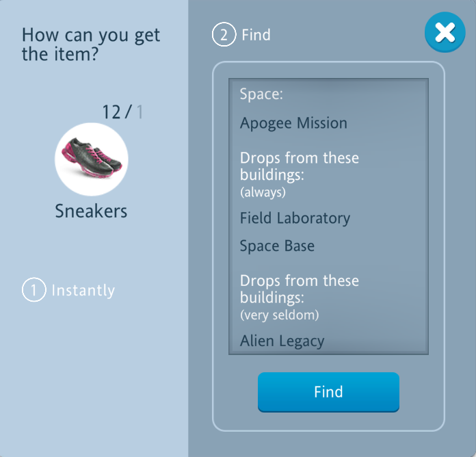Viewport: 476px width, 457px height.
Task: Click the 'Drops from these buildings' heading above (always)
Action: pyautogui.click(x=299, y=166)
